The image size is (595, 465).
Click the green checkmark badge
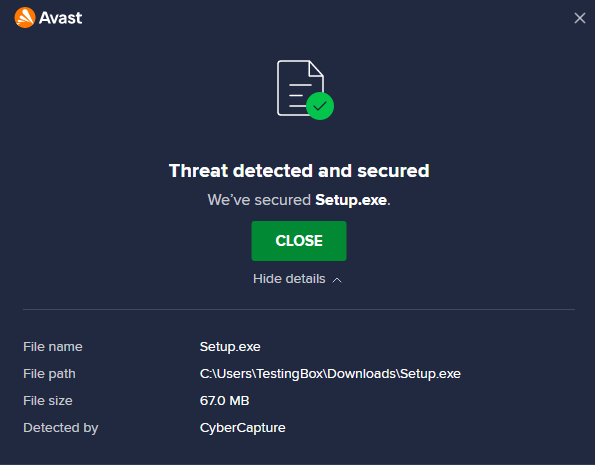tap(320, 106)
